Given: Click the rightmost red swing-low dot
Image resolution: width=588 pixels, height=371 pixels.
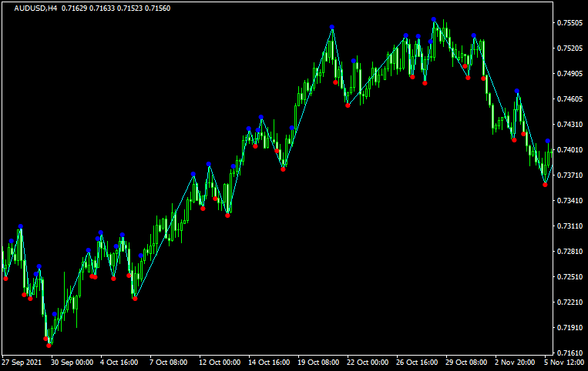Looking at the screenshot, I should point(545,185).
